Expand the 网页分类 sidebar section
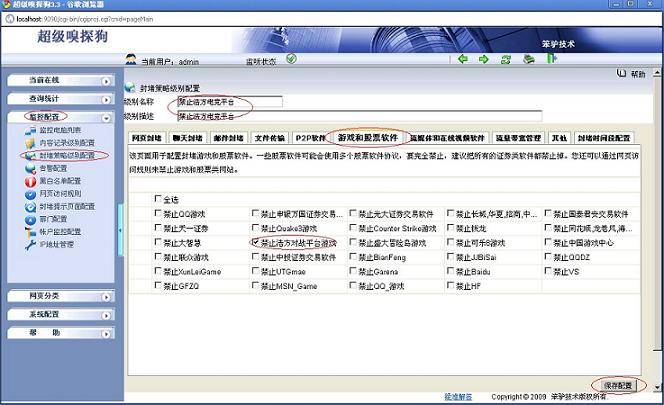 pos(59,296)
